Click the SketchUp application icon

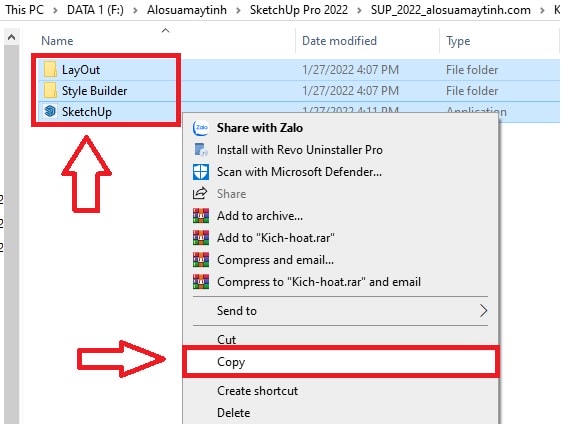click(x=50, y=111)
